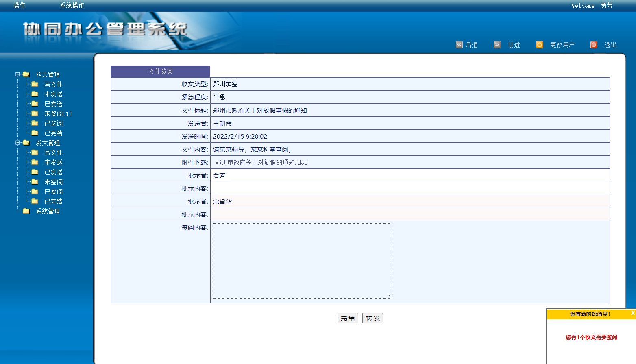Open 已发送 under 收文管理
The width and height of the screenshot is (636, 364).
53,104
